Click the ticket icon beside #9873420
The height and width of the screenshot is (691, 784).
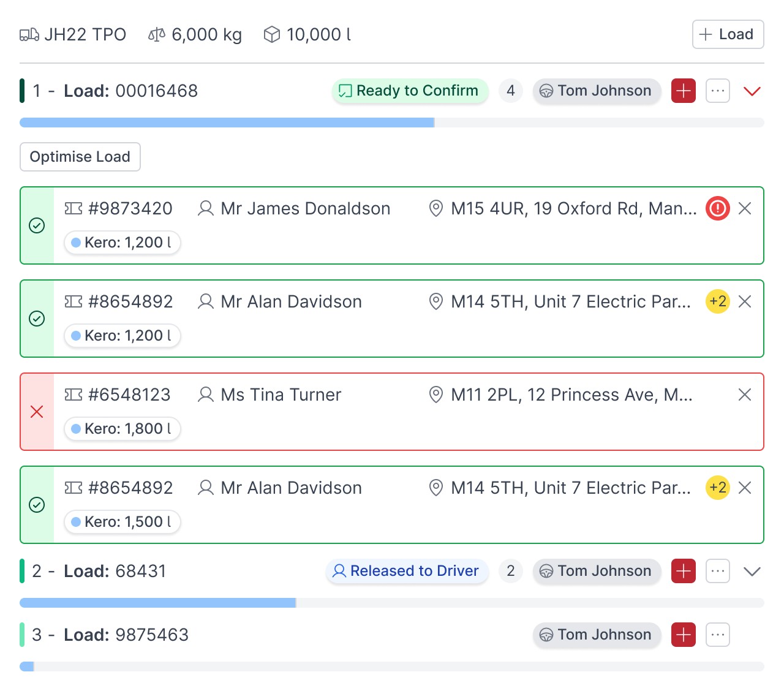point(73,208)
